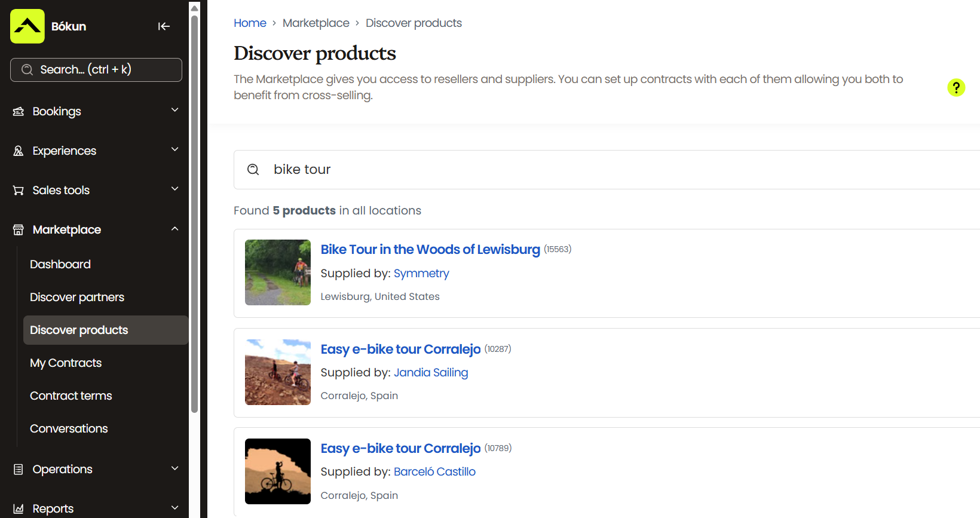This screenshot has height=518, width=980.
Task: Click the Operations clipboard icon
Action: [x=19, y=470]
